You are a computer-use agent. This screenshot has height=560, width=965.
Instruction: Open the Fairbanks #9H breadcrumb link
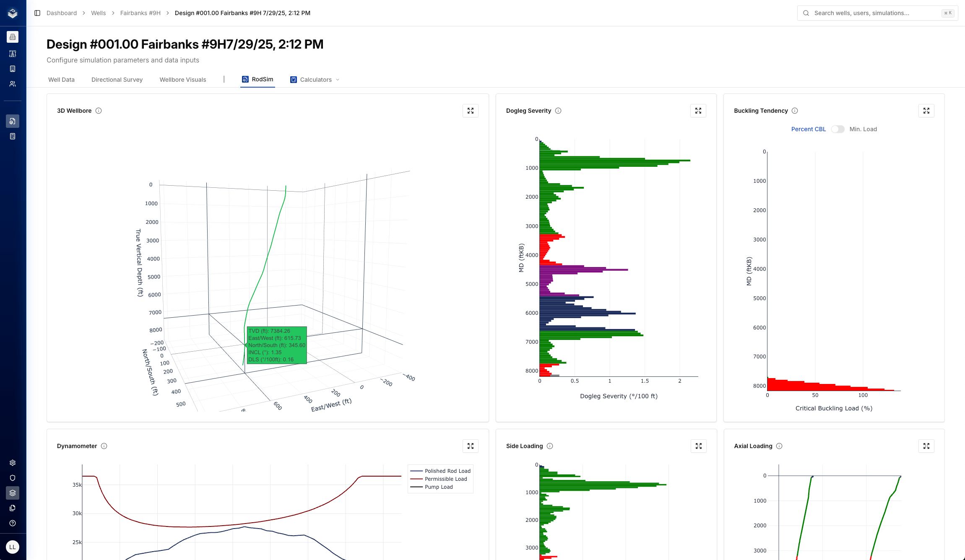(140, 13)
